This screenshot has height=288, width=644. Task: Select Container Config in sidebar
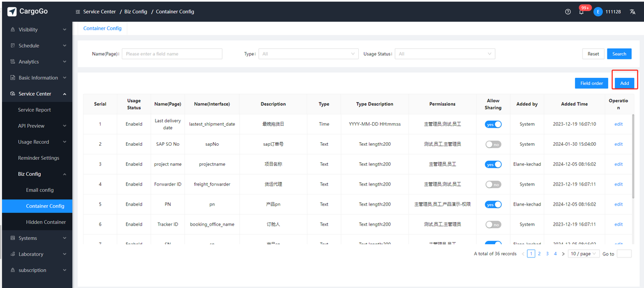(36, 206)
